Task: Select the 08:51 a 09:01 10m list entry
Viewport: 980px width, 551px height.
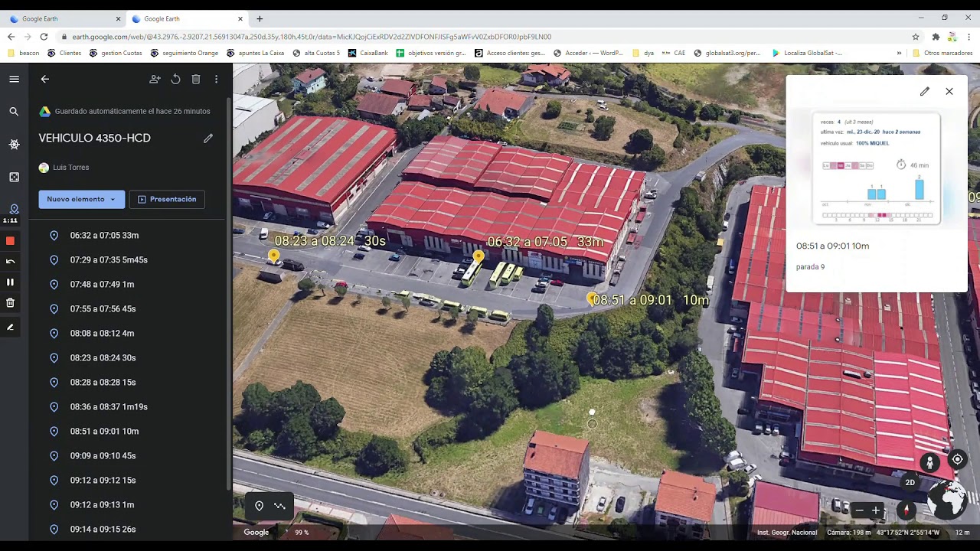Action: (129, 432)
